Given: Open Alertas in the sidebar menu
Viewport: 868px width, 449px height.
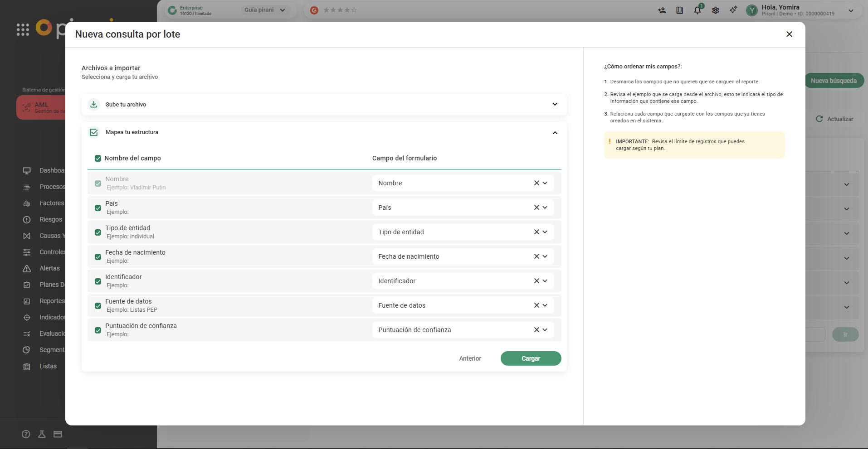Looking at the screenshot, I should (x=49, y=268).
